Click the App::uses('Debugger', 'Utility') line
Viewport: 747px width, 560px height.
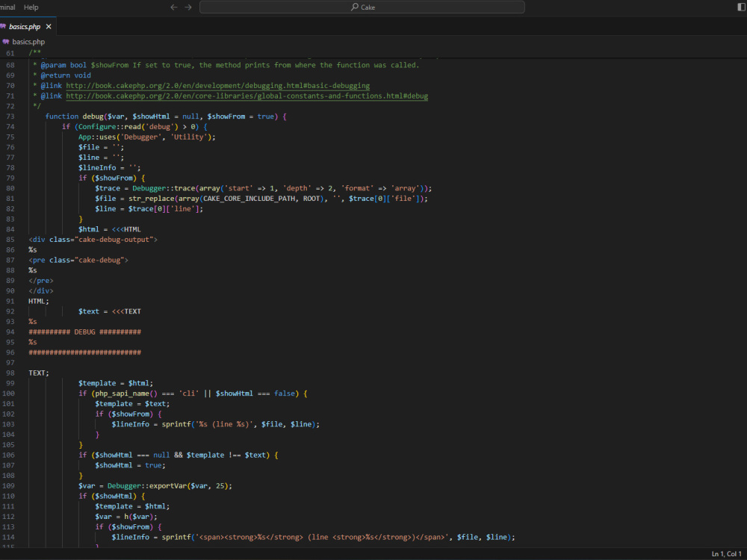146,137
